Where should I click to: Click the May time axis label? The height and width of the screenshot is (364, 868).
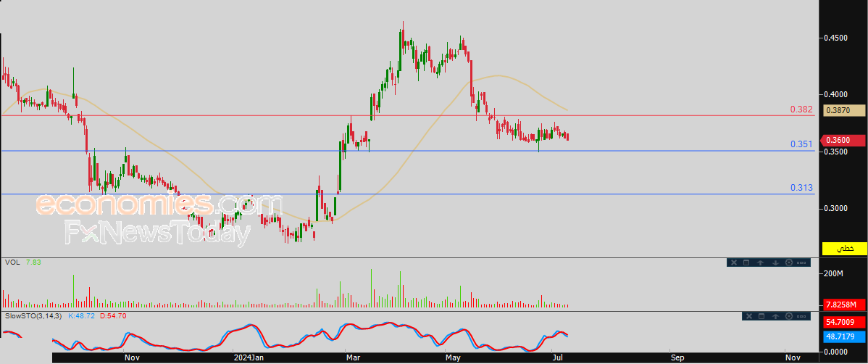pos(453,358)
